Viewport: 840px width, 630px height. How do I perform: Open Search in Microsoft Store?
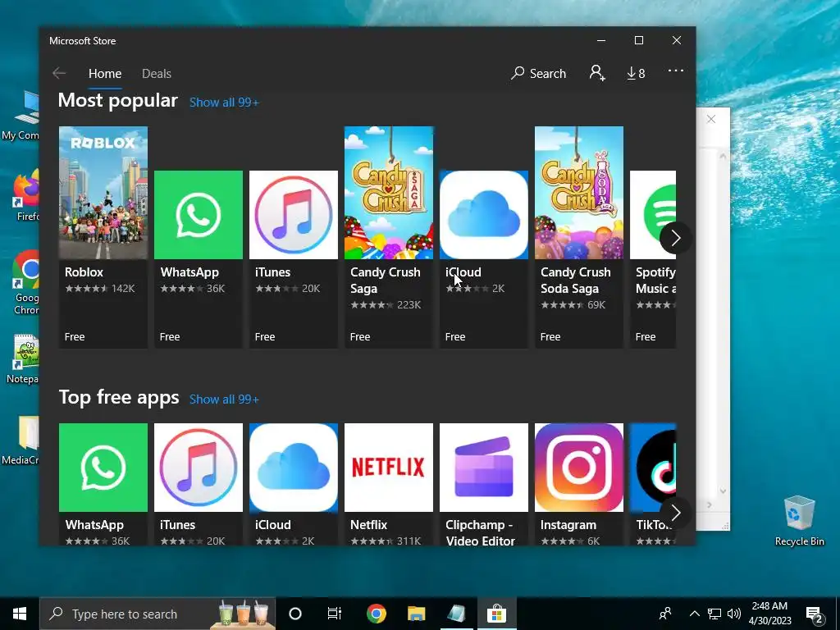tap(539, 73)
